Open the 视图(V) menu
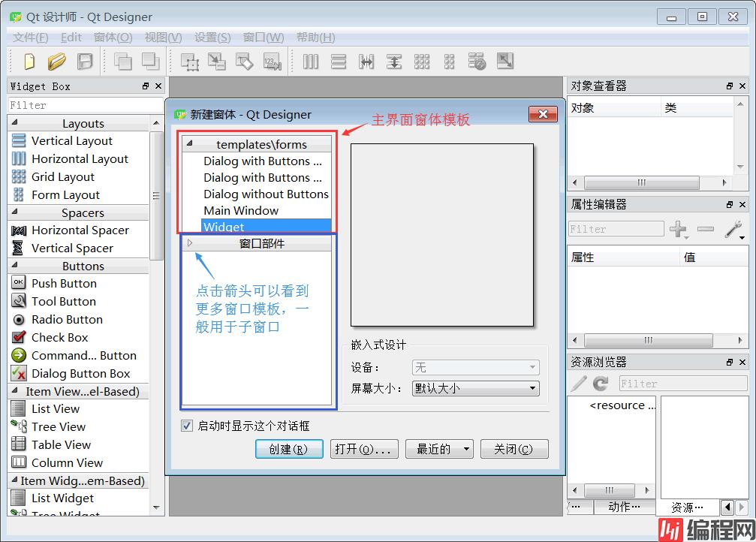The width and height of the screenshot is (756, 542). 163,37
